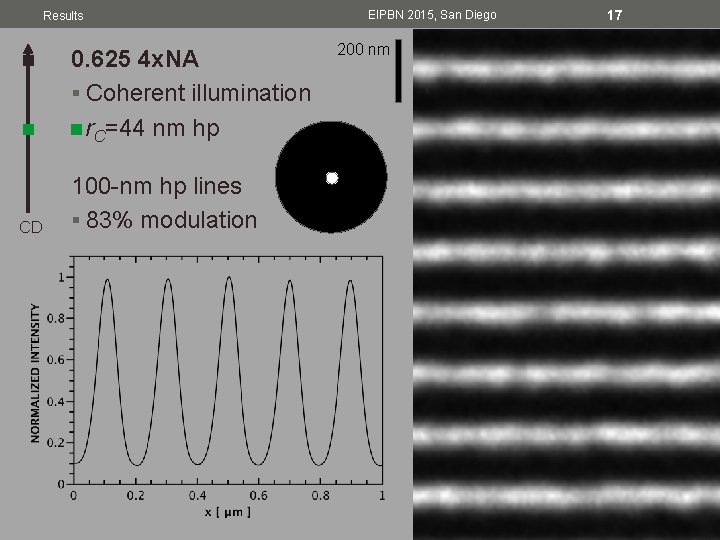Click the x-axis tick label 0.6

pos(259,496)
